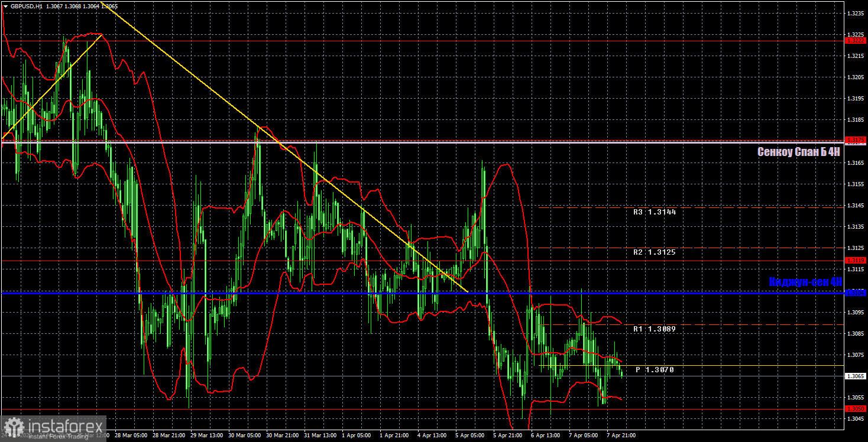The height and width of the screenshot is (442, 868).
Task: Click the 28 Mar 05:00 time label
Action: pyautogui.click(x=131, y=435)
